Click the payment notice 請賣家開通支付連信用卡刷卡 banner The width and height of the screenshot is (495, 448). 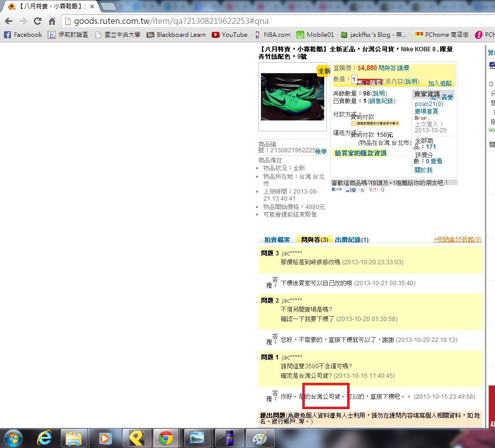pyautogui.click(x=375, y=123)
